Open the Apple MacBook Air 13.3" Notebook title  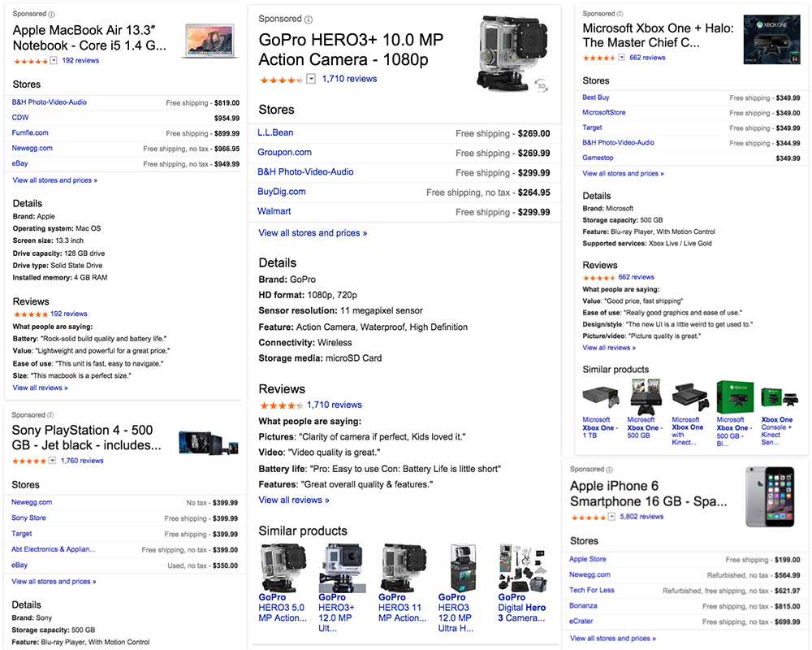point(89,38)
